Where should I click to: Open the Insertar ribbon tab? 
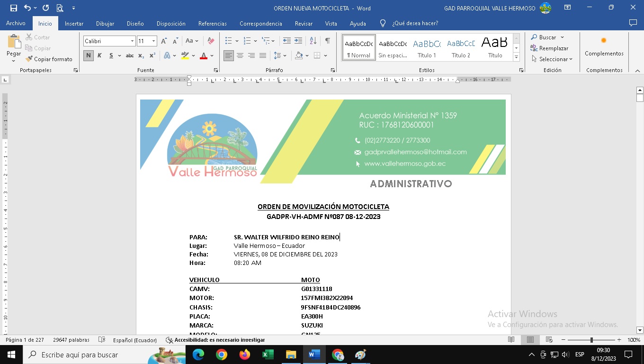click(74, 24)
